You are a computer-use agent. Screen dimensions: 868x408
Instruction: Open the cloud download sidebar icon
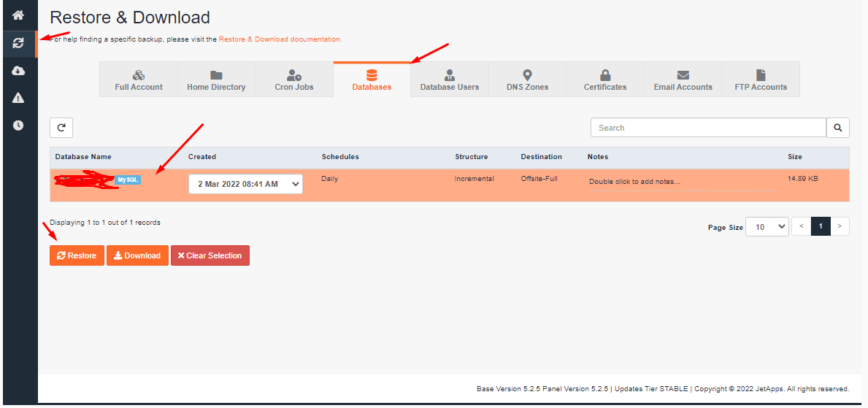pos(18,71)
